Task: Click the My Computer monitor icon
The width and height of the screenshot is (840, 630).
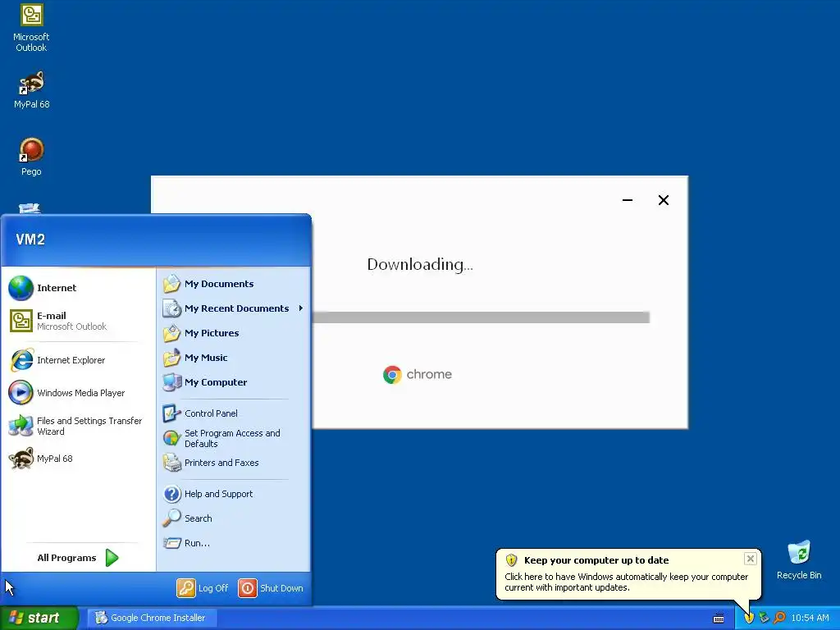Action: click(x=172, y=382)
